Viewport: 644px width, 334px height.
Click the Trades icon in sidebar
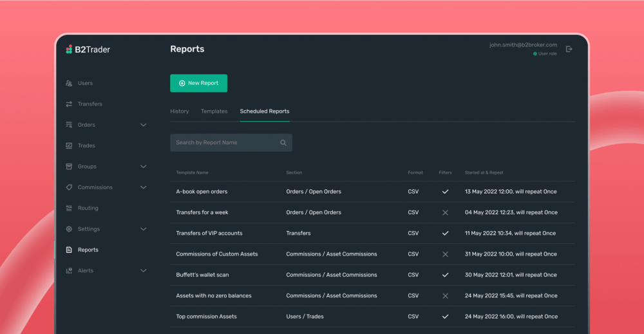click(69, 145)
